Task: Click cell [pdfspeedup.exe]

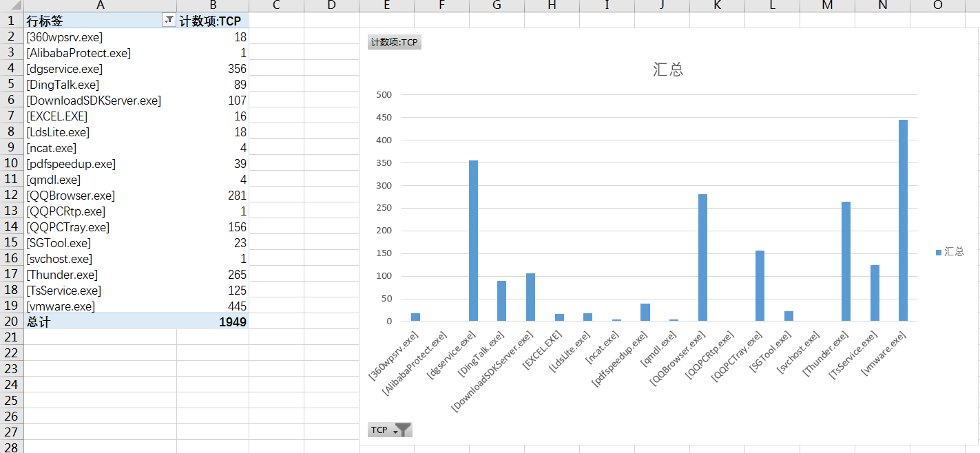Action: point(100,164)
